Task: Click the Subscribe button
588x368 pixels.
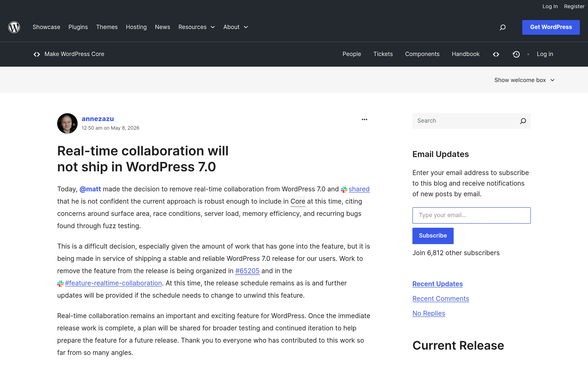Action: [433, 236]
